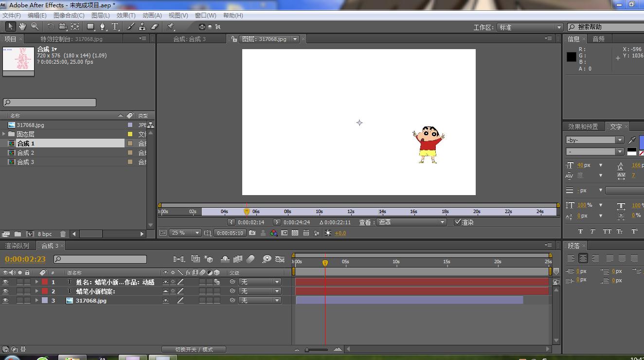Switch to the 渲染队列 tab
Image resolution: width=644 pixels, height=360 pixels.
point(17,246)
